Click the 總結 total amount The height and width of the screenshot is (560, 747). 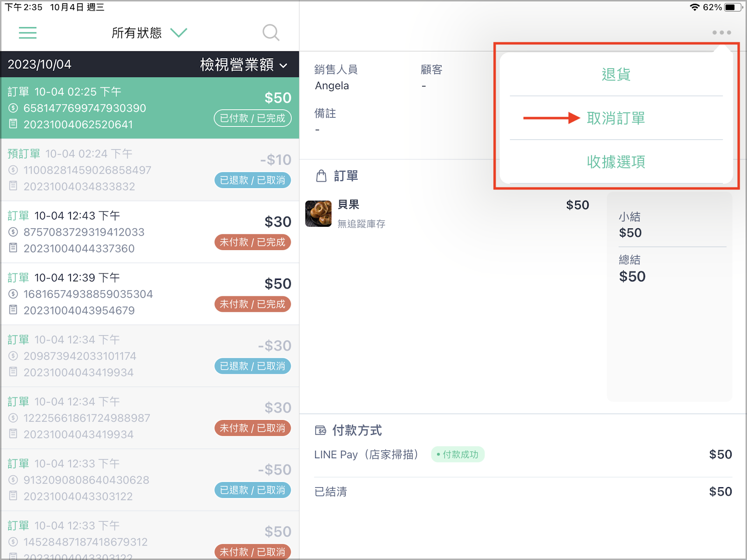coord(632,276)
